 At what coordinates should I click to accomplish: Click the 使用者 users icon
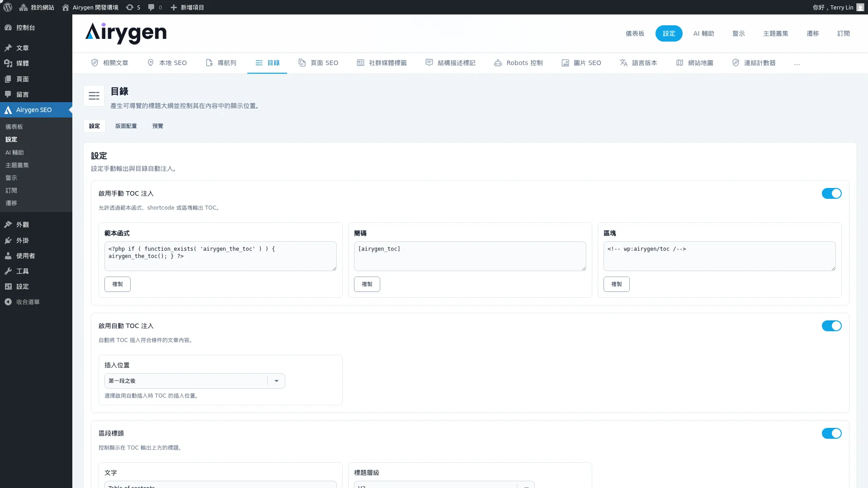point(8,256)
